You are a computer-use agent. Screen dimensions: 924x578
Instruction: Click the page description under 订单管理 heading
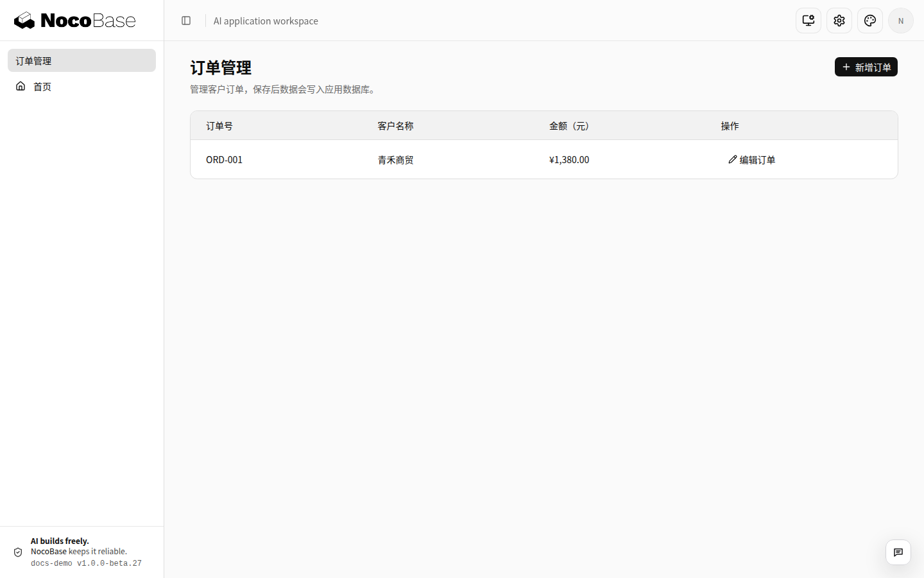(283, 89)
